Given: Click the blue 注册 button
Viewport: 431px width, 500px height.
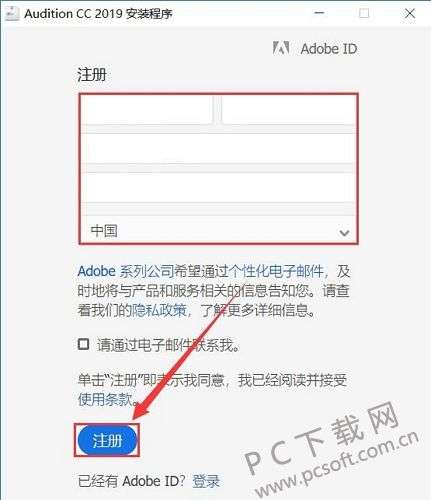Looking at the screenshot, I should (107, 440).
